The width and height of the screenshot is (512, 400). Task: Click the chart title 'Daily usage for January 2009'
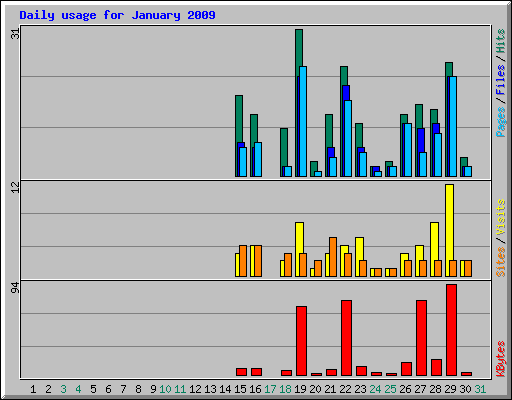[117, 15]
